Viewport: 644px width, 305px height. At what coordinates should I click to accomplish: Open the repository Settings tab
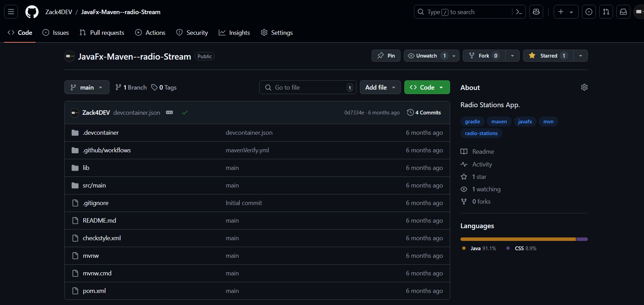(277, 32)
